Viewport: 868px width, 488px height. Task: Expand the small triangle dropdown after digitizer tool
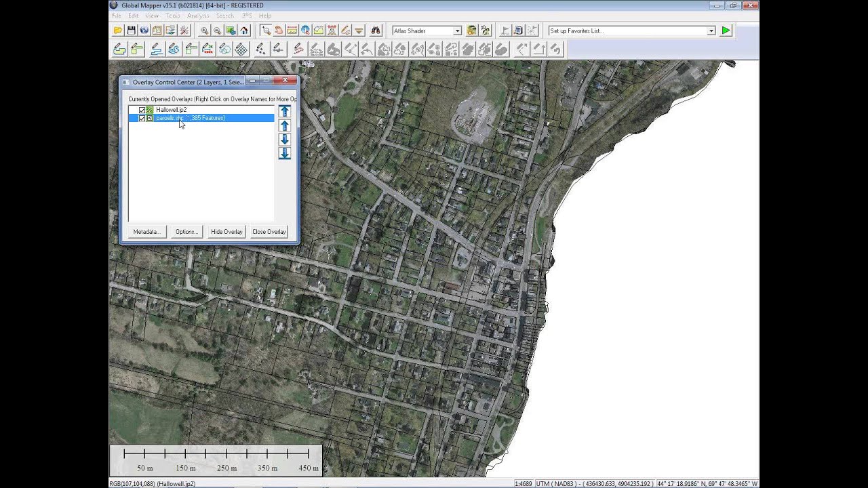coord(359,30)
